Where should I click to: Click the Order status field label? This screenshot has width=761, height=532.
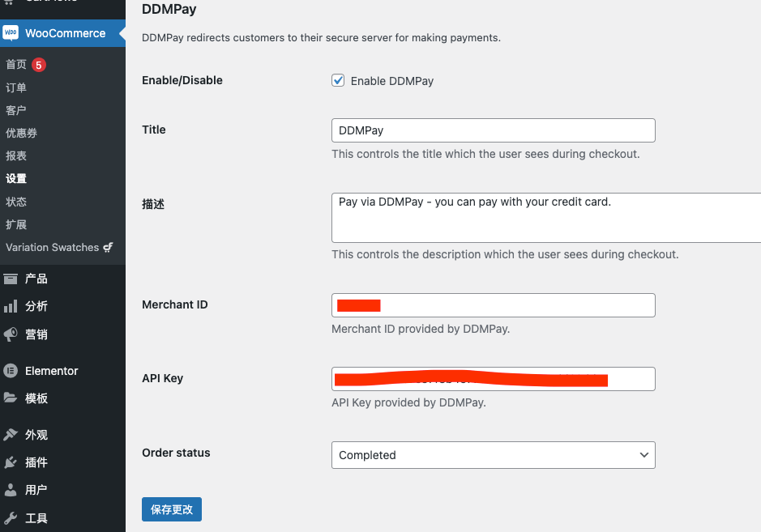tap(176, 453)
